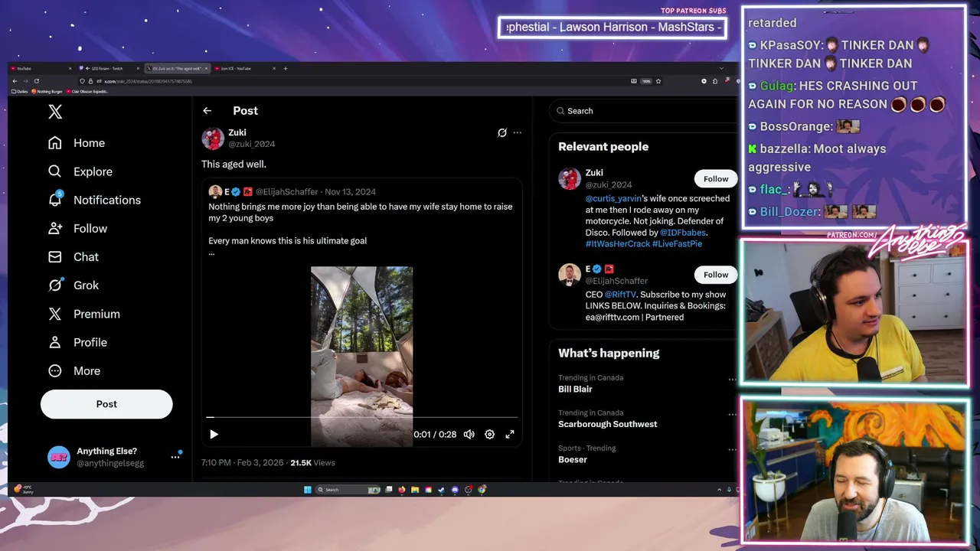Click the browser back arrow

pyautogui.click(x=15, y=81)
